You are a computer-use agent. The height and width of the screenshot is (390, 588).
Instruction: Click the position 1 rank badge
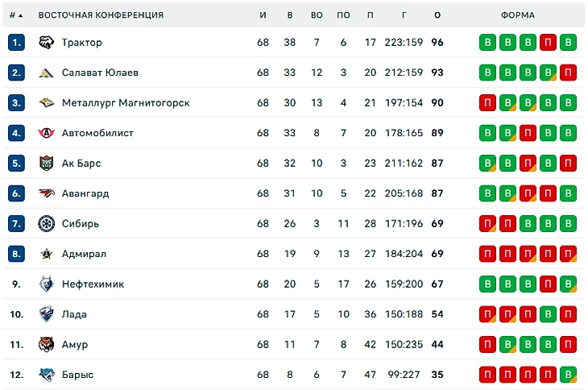(x=17, y=43)
